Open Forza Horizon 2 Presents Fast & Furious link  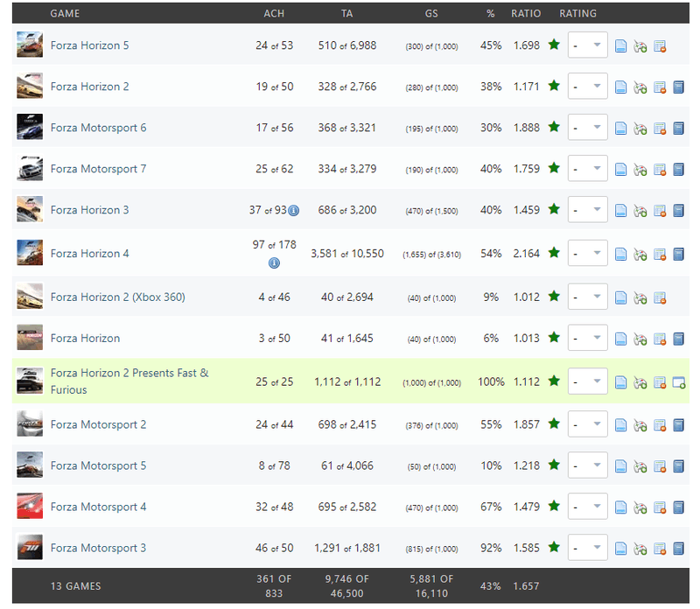(129, 381)
